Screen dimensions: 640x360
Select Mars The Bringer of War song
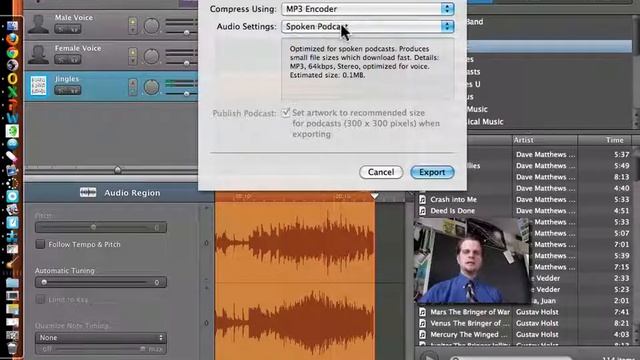coord(524,312)
